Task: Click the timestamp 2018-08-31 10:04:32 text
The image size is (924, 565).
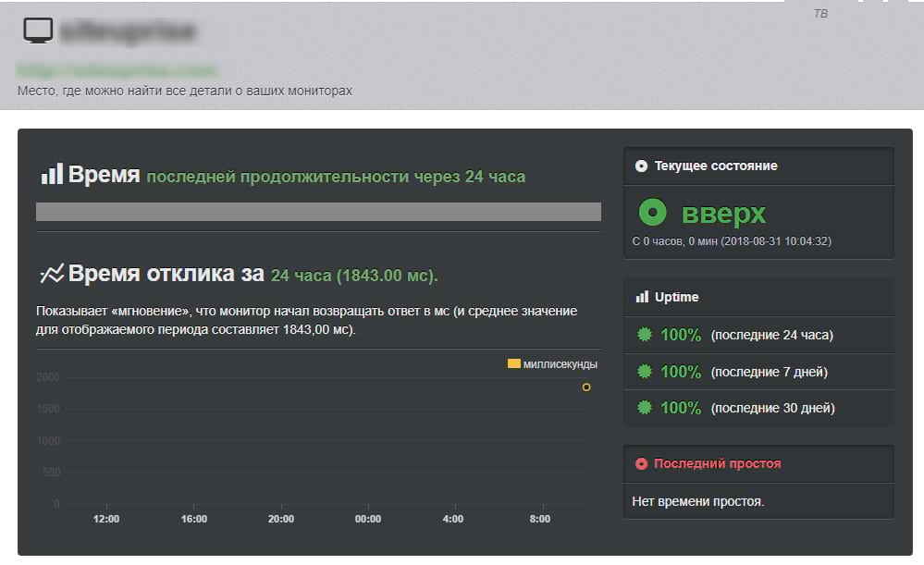Action: [x=775, y=241]
